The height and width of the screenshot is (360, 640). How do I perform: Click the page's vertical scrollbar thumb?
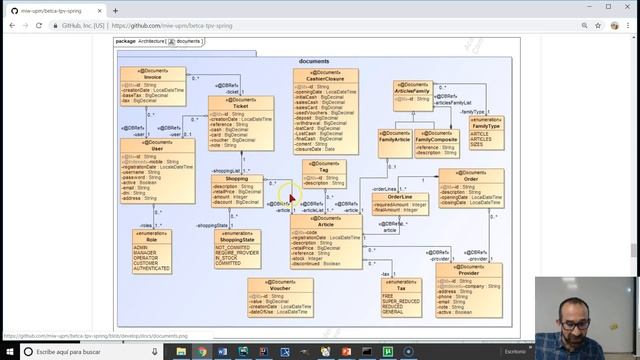633,250
